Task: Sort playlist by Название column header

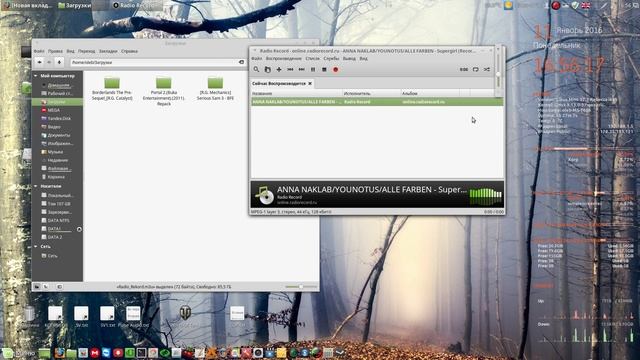Action: pos(296,93)
